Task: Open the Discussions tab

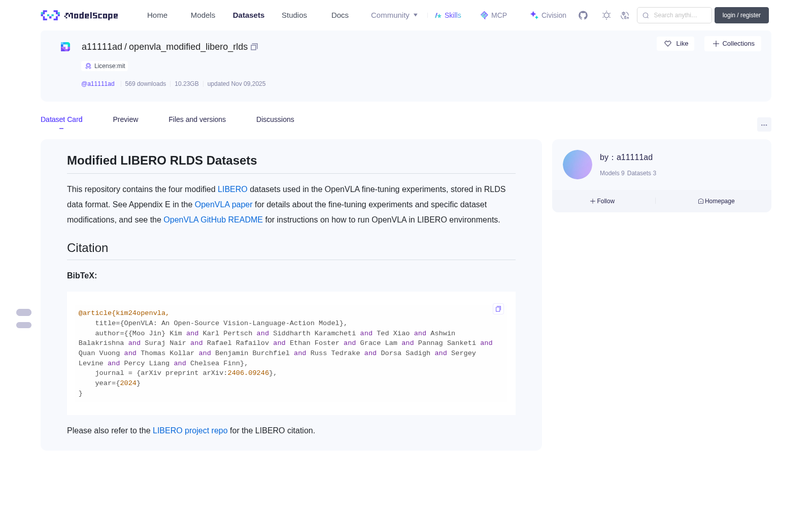Action: (x=275, y=119)
